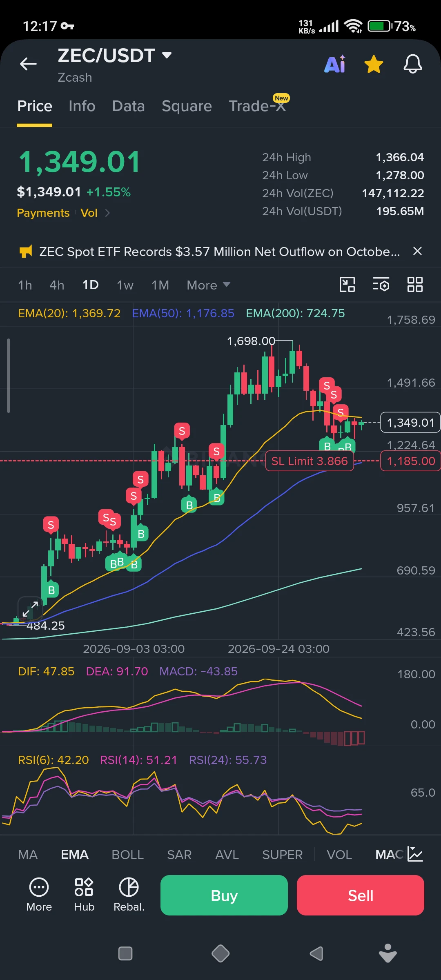
Task: Open the Vol tag link
Action: pyautogui.click(x=89, y=213)
